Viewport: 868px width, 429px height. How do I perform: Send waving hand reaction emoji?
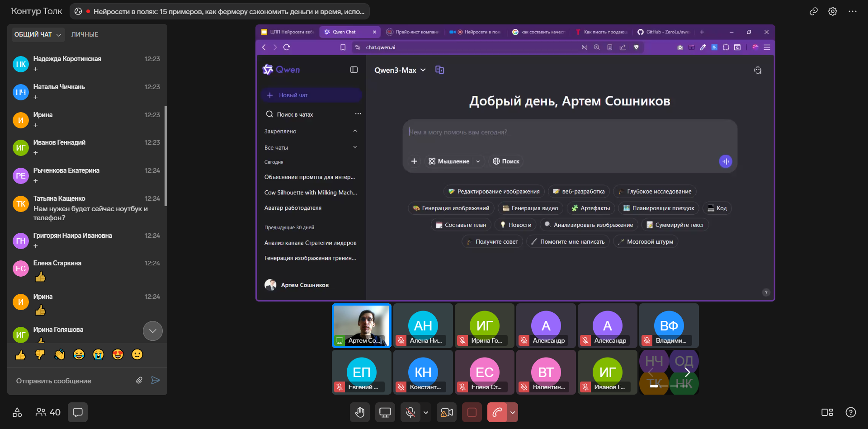coord(59,355)
